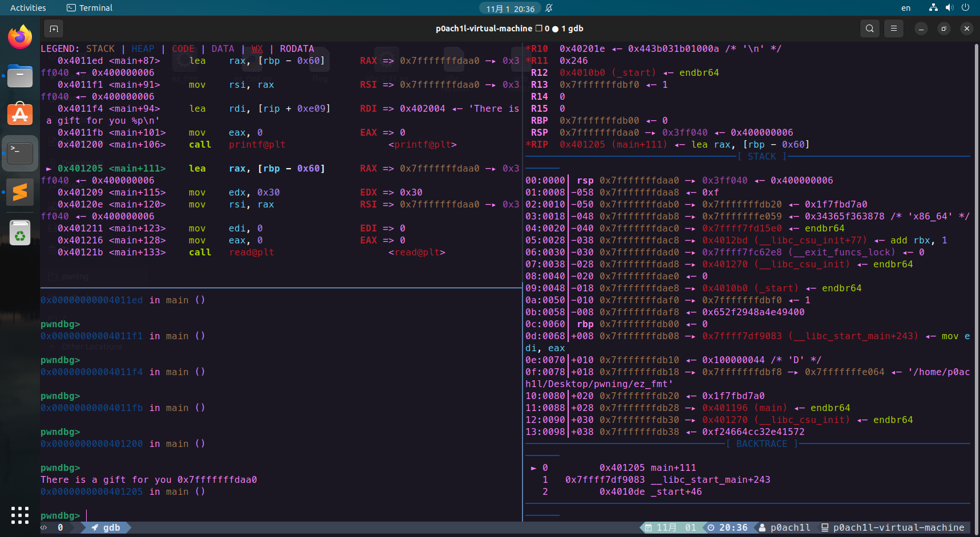980x537 pixels.
Task: Open the terminal hamburger menu
Action: tap(894, 29)
